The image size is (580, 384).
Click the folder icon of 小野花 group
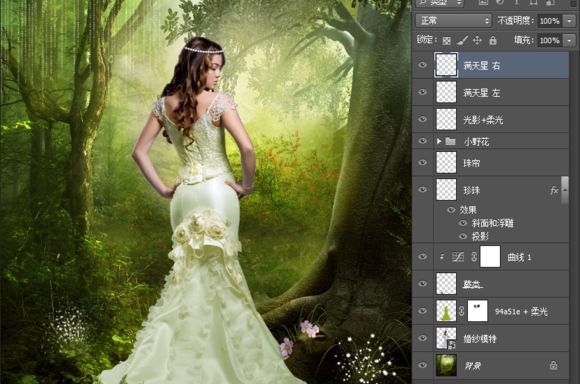pos(450,141)
